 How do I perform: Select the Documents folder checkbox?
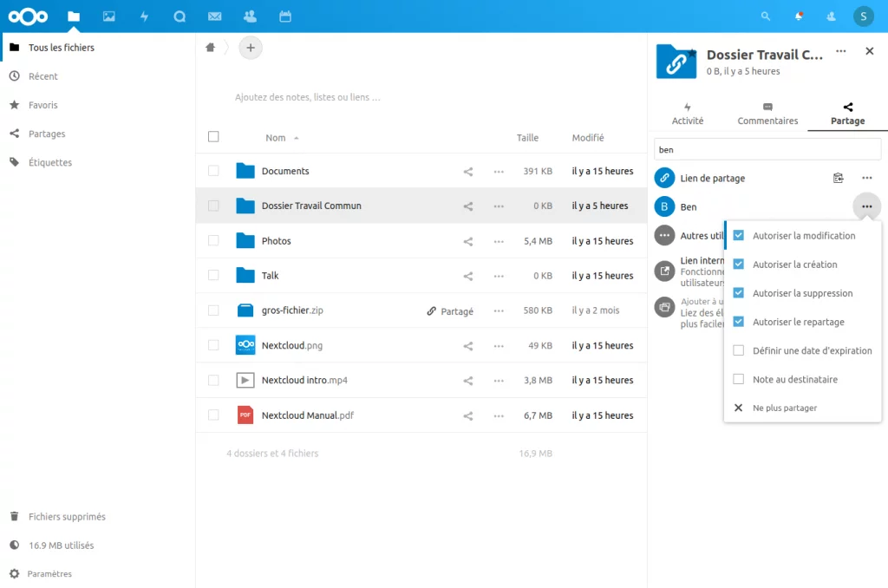[x=213, y=171]
